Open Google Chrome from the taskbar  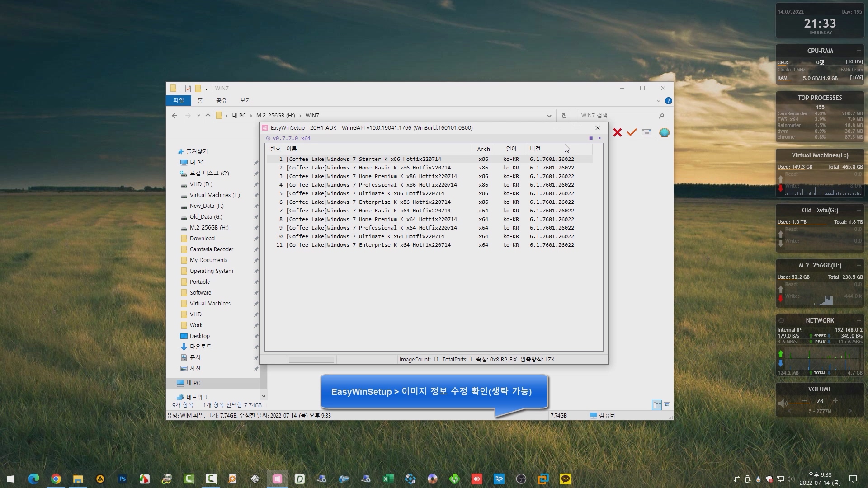[56, 479]
